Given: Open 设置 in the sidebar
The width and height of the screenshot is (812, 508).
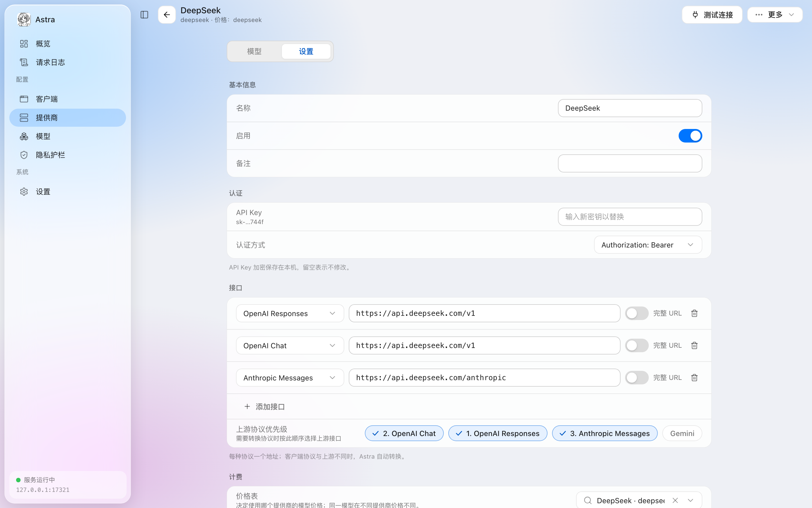Looking at the screenshot, I should point(67,192).
